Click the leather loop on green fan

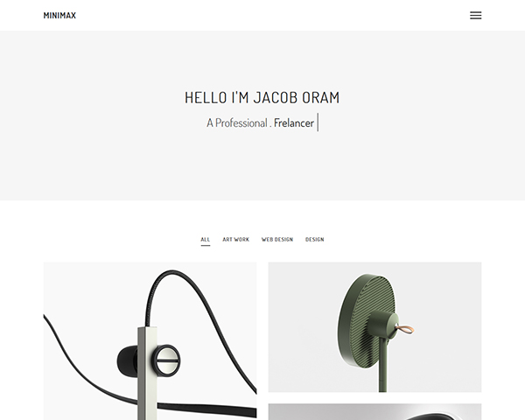(x=404, y=330)
